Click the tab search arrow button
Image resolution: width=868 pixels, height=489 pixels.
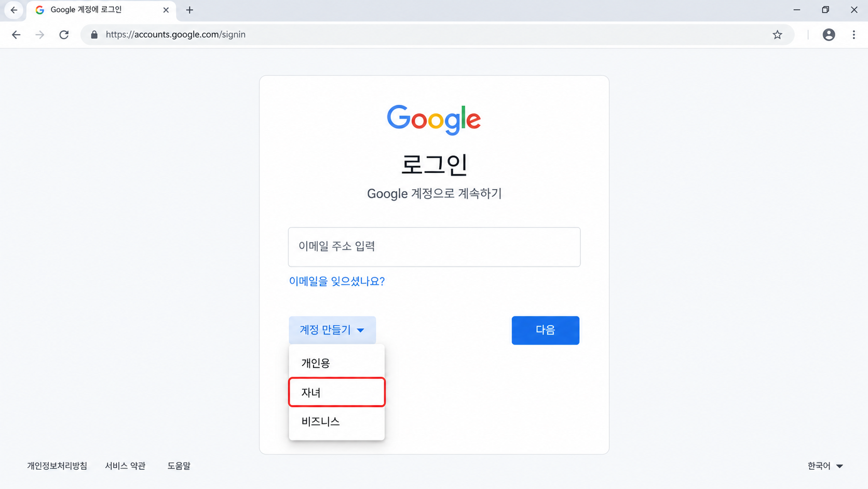coord(14,10)
